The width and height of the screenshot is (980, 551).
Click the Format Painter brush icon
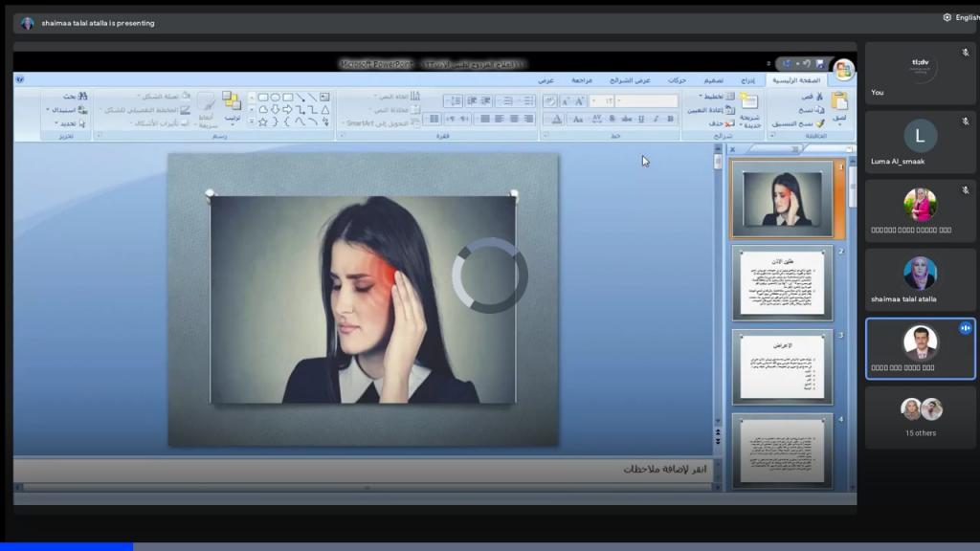click(819, 123)
